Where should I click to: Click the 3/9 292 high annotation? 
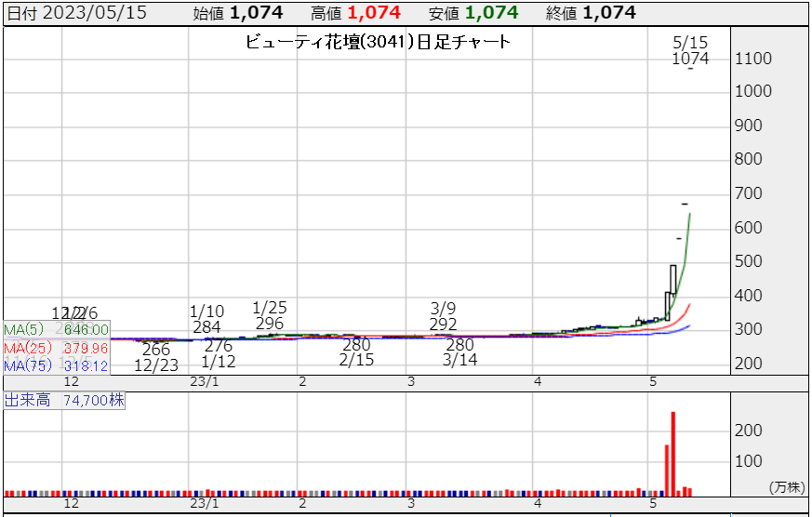(444, 316)
